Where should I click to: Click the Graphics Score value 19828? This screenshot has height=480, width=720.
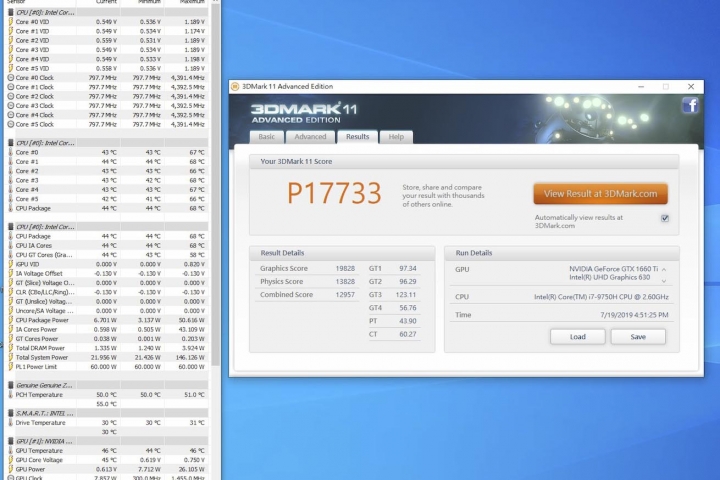pos(345,268)
